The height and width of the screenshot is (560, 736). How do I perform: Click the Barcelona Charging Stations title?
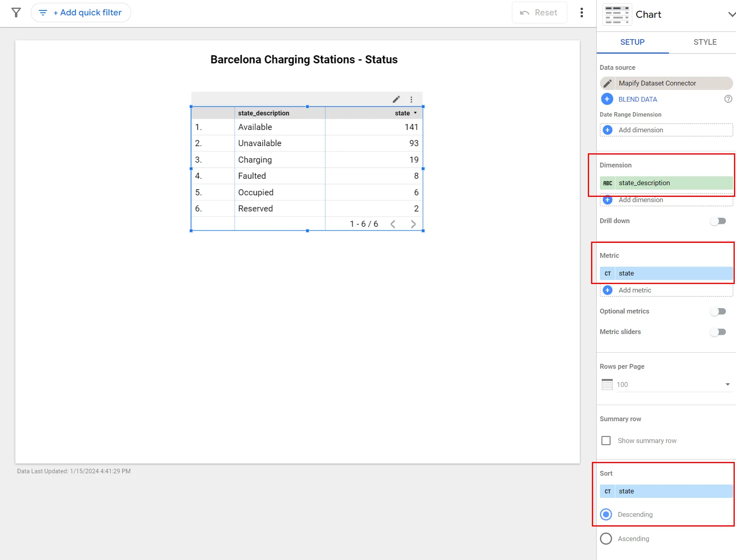click(x=304, y=59)
